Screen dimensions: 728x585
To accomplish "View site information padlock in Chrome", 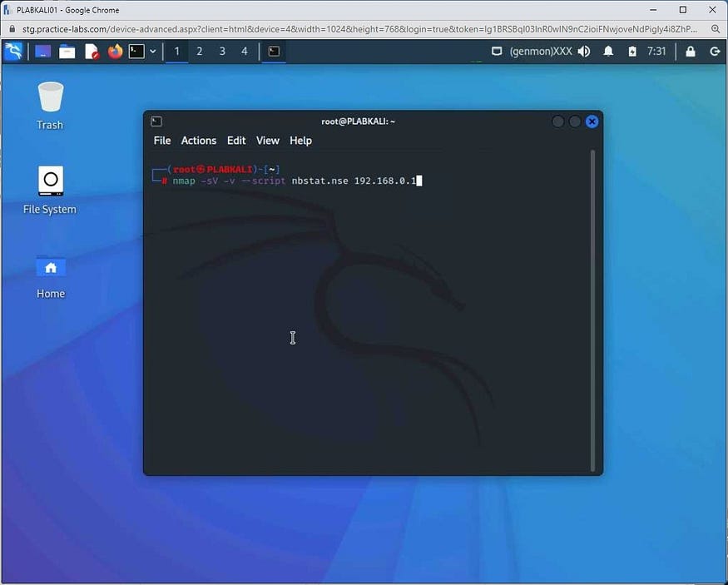I will pyautogui.click(x=12, y=29).
